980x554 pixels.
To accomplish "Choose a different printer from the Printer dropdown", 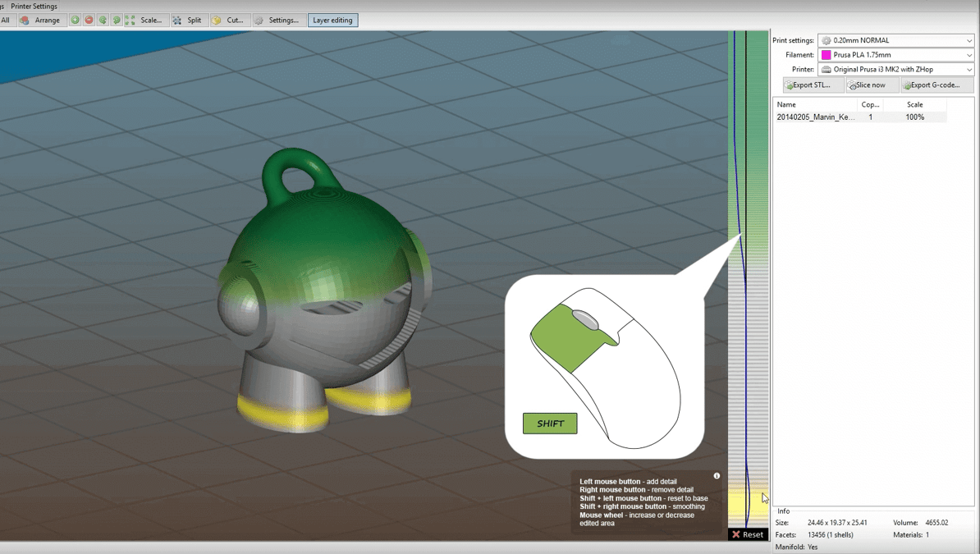I will coord(895,69).
